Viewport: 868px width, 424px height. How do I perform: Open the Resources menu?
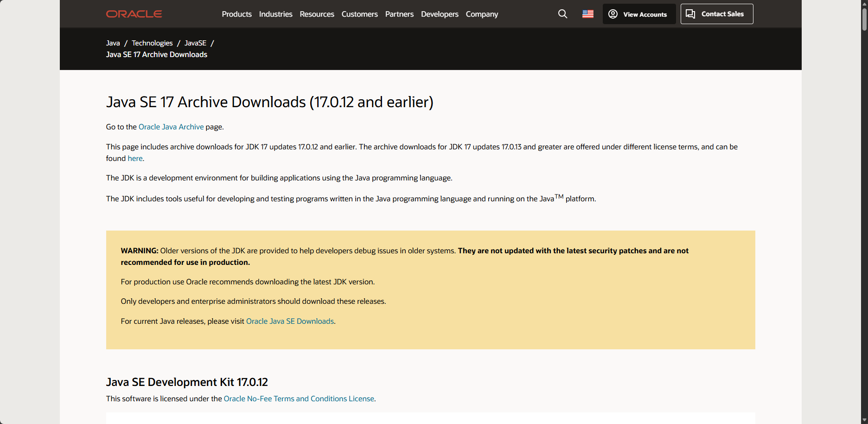click(x=317, y=14)
